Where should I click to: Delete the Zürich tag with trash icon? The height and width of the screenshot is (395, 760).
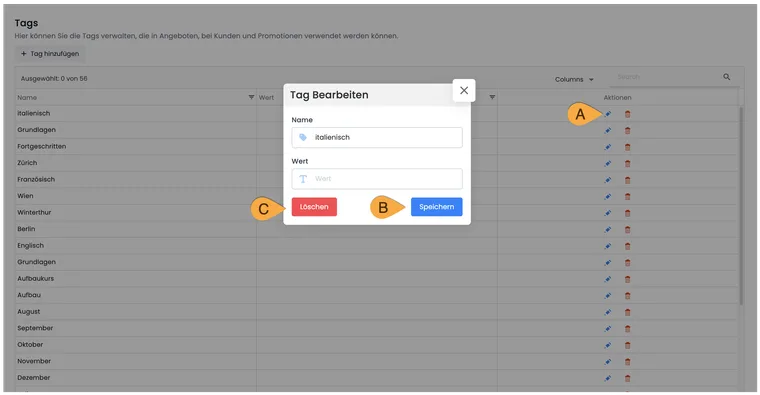628,164
